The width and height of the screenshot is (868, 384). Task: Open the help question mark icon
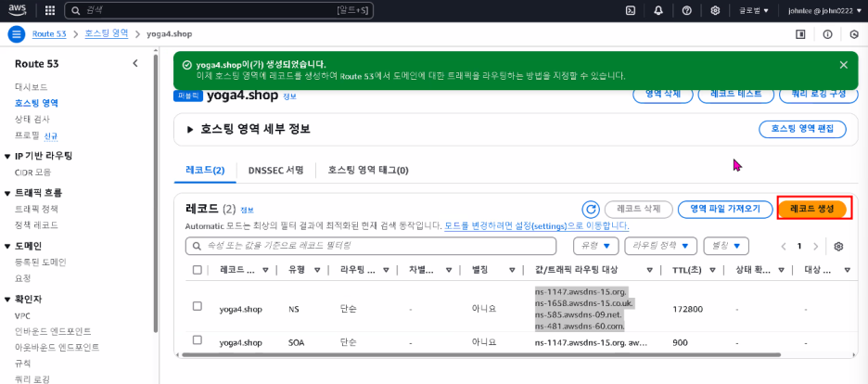tap(687, 10)
